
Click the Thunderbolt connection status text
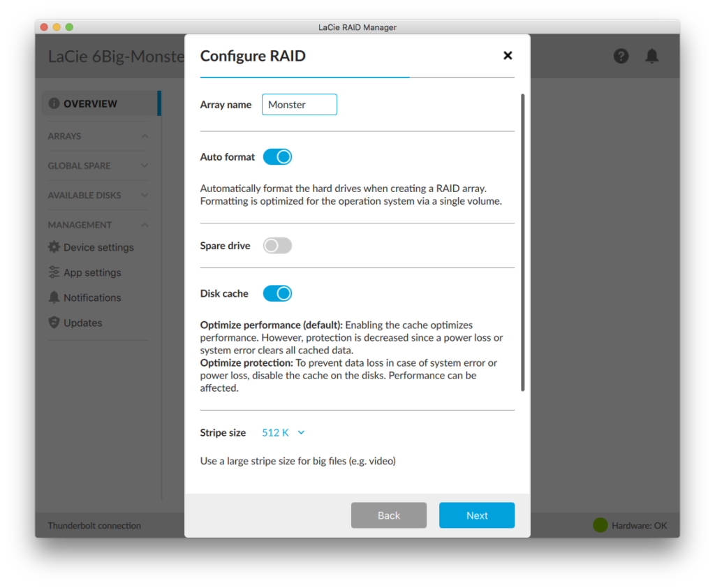pos(94,526)
